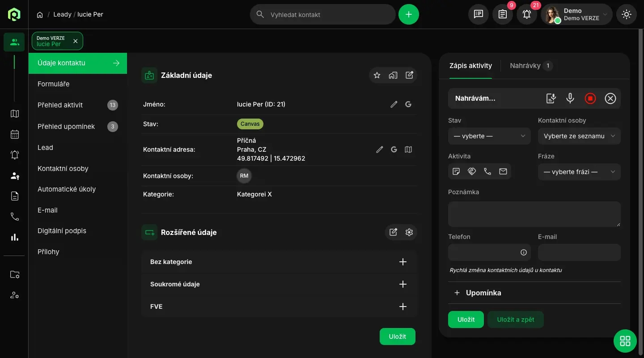The height and width of the screenshot is (358, 644).
Task: Click the Uložit a zpět button
Action: (x=515, y=320)
